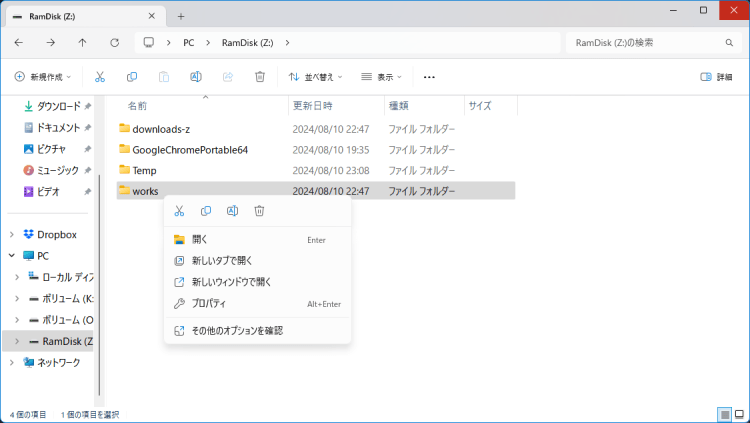
Task: Expand the ネットワーク tree node
Action: click(x=11, y=363)
